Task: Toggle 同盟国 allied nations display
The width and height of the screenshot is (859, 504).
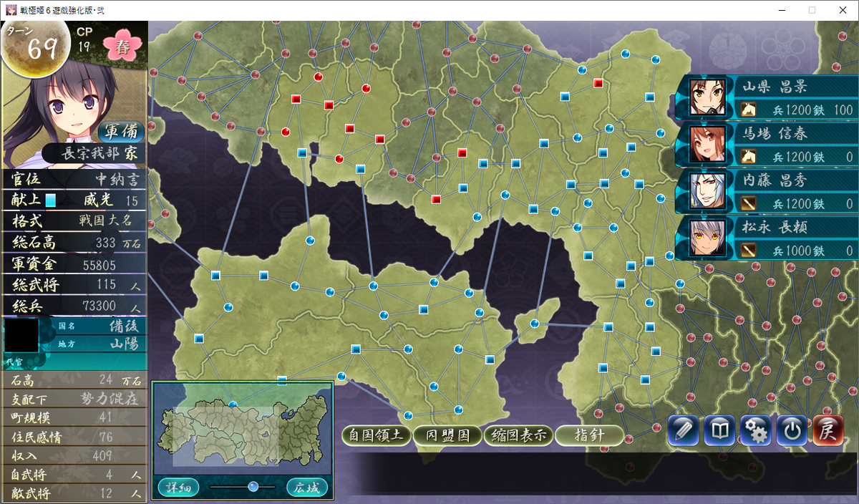Action: pos(447,435)
